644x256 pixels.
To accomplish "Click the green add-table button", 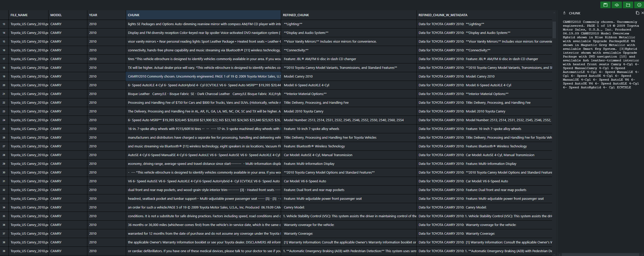I will (628, 5).
